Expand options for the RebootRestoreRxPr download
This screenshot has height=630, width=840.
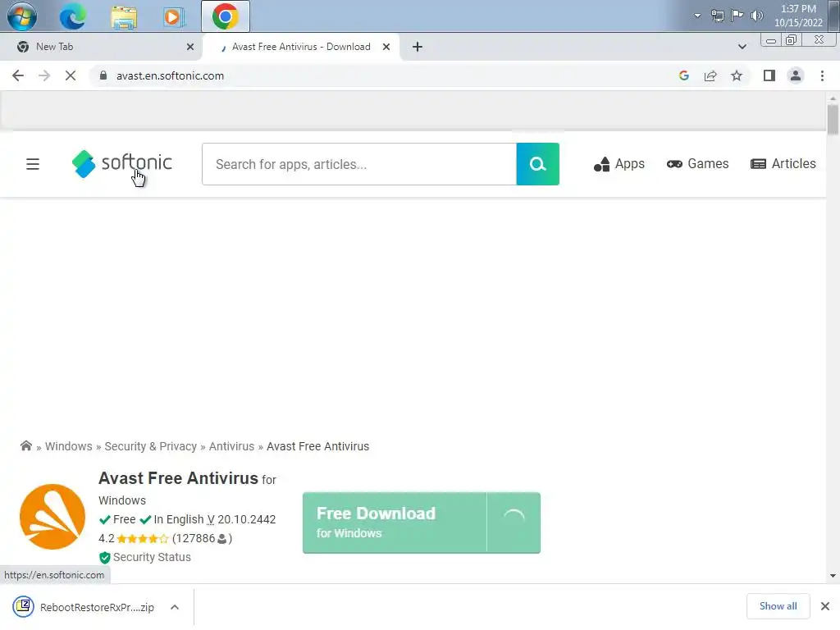click(x=175, y=607)
